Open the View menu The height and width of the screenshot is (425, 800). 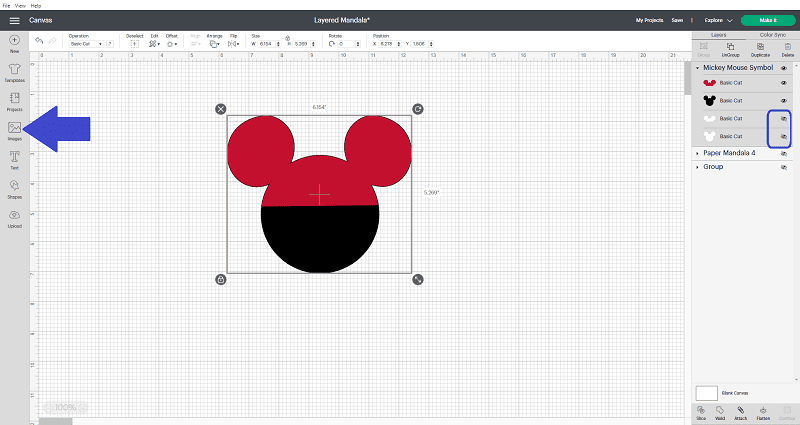click(x=20, y=6)
